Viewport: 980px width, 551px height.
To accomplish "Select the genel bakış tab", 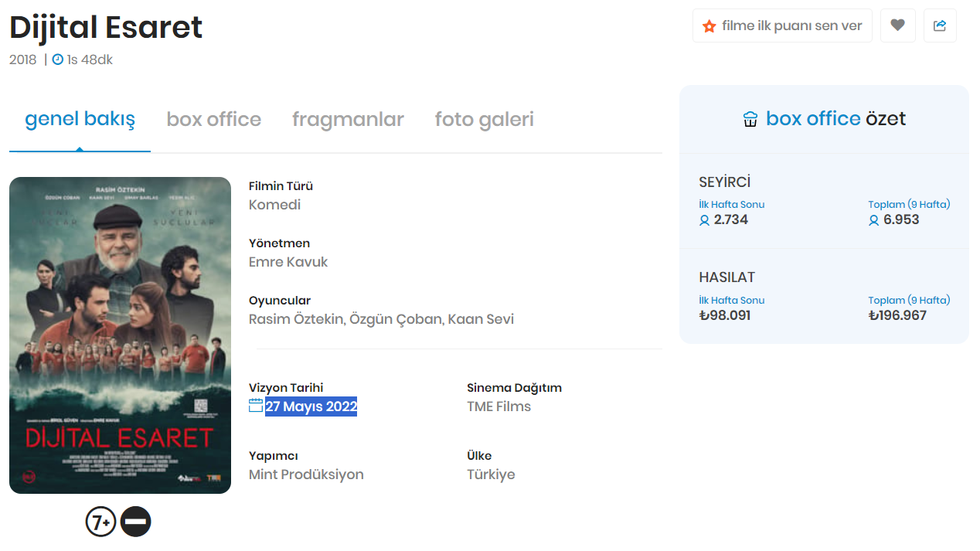I will 80,120.
